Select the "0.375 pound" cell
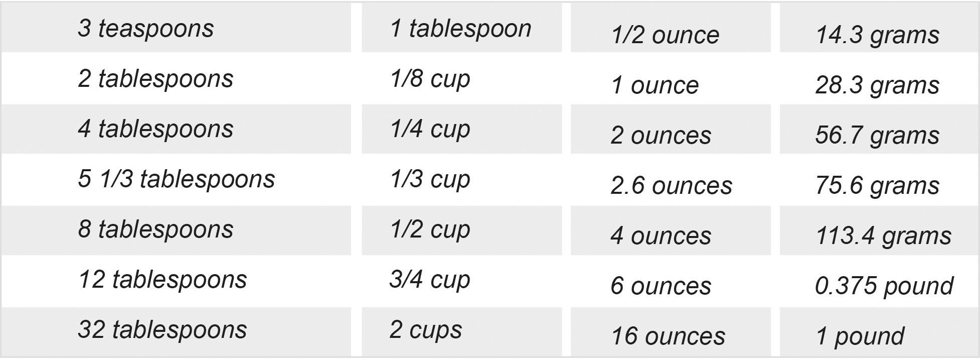 point(884,286)
